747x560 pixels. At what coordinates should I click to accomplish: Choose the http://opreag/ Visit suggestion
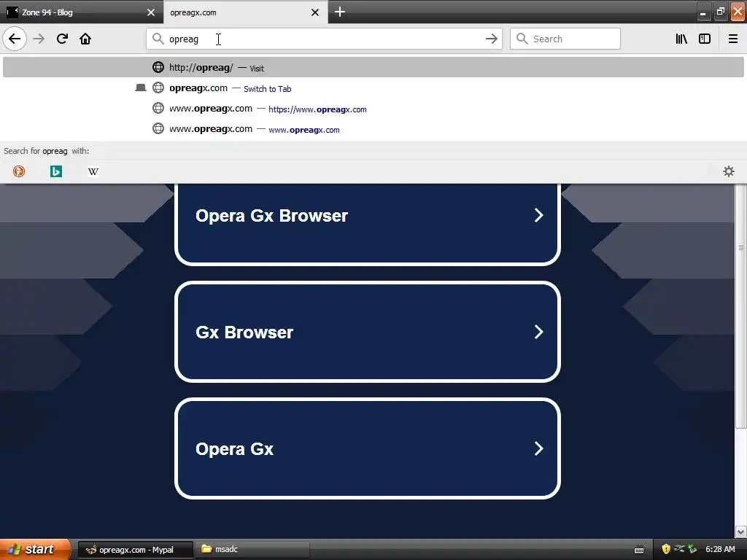(373, 67)
